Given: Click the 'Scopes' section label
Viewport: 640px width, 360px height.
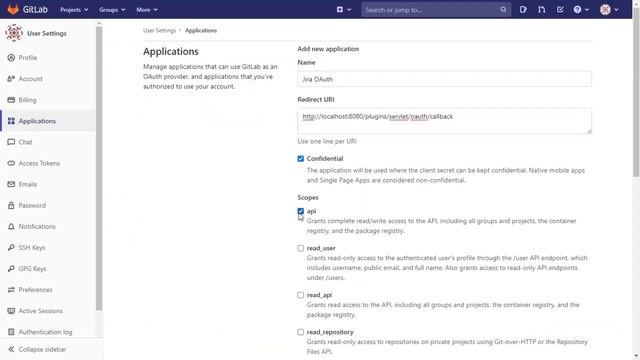Looking at the screenshot, I should click(x=308, y=198).
